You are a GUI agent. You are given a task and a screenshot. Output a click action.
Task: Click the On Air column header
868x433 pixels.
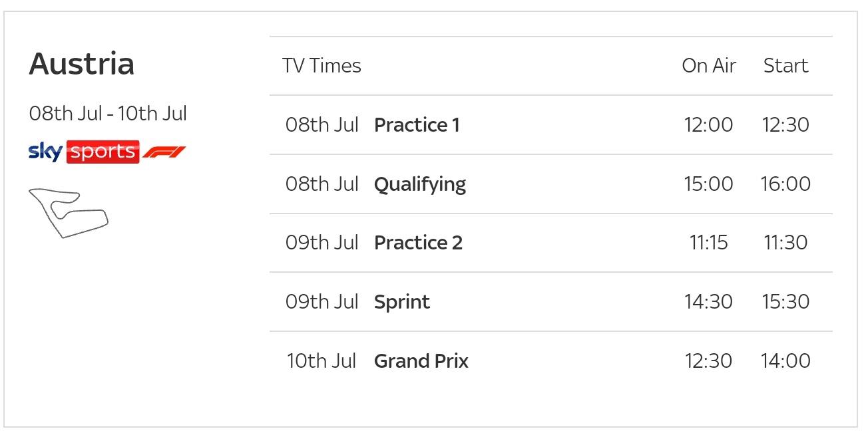[709, 66]
